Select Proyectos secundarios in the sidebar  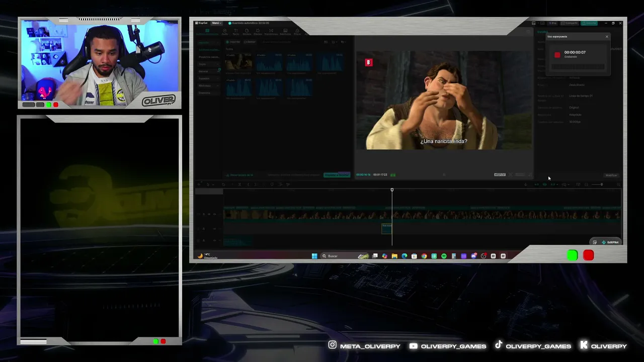[x=208, y=57]
